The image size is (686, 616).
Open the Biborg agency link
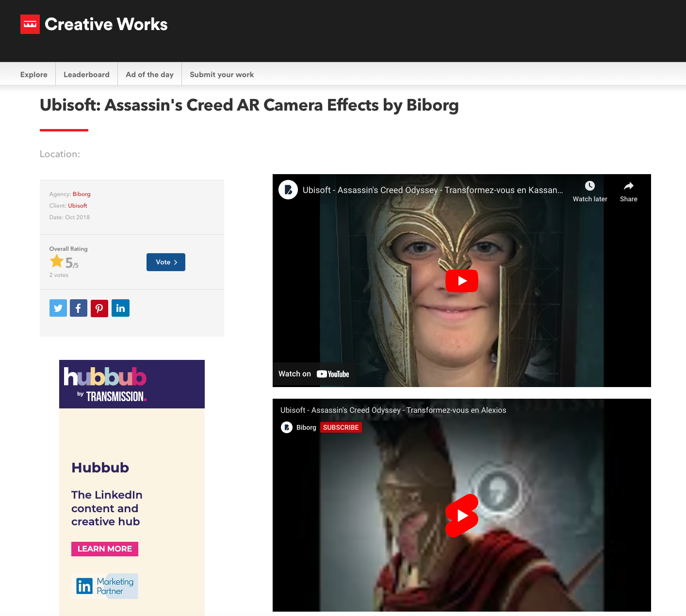click(x=82, y=194)
